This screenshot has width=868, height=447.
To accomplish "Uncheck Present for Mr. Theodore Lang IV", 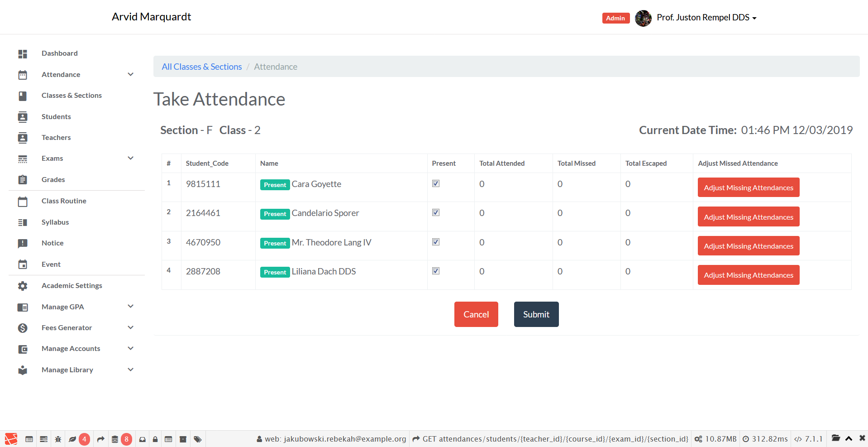I will click(x=436, y=242).
